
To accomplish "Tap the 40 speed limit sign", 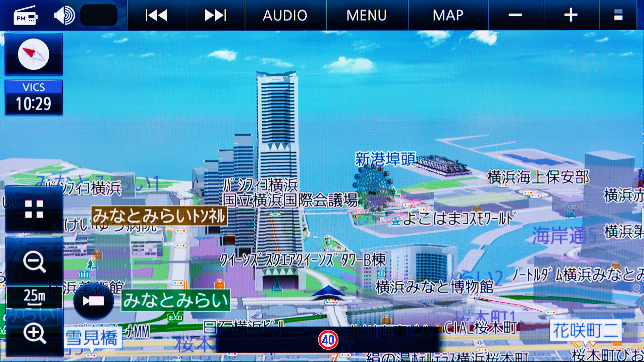I will [x=328, y=340].
